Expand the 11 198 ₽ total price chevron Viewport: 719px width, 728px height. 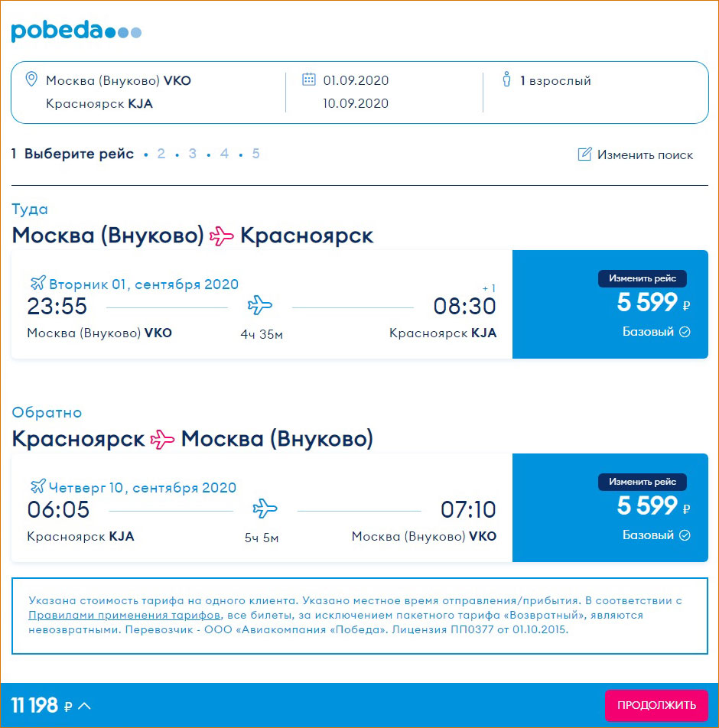pyautogui.click(x=84, y=706)
